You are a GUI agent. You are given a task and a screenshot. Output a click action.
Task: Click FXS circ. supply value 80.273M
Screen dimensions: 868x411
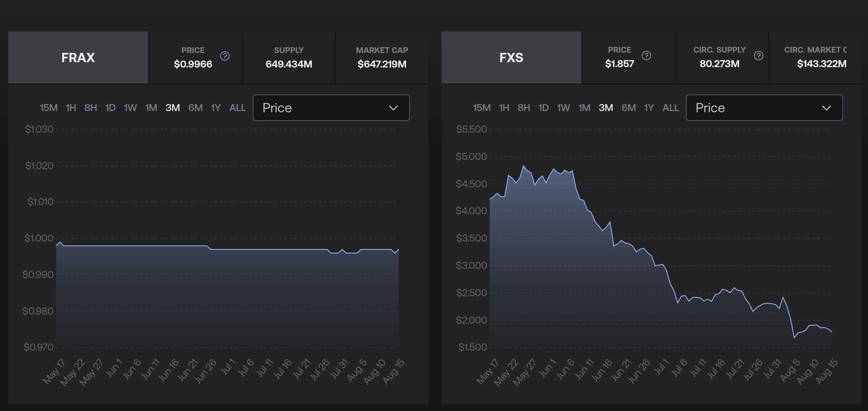tap(720, 64)
